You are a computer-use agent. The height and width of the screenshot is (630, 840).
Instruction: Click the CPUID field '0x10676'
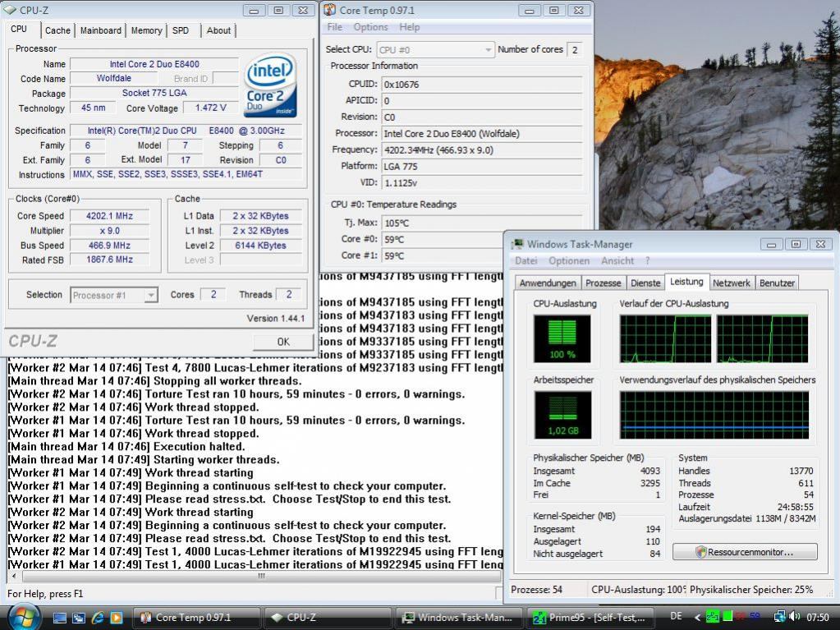point(482,85)
